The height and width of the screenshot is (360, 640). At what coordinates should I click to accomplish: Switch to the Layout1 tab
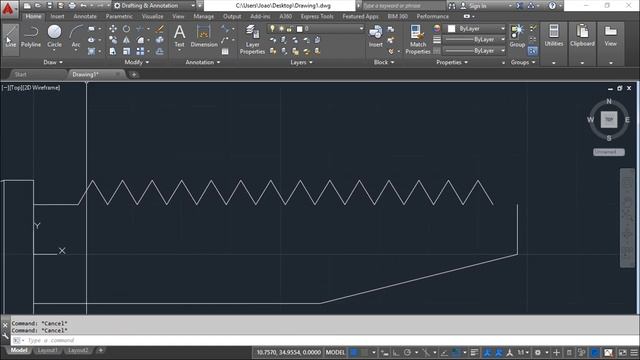[47, 351]
